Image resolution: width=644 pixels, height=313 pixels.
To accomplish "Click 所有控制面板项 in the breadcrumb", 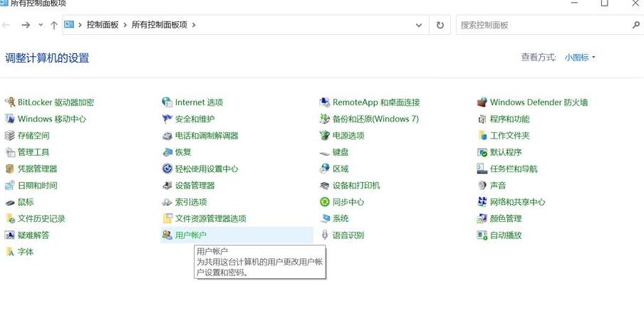I will pyautogui.click(x=159, y=25).
